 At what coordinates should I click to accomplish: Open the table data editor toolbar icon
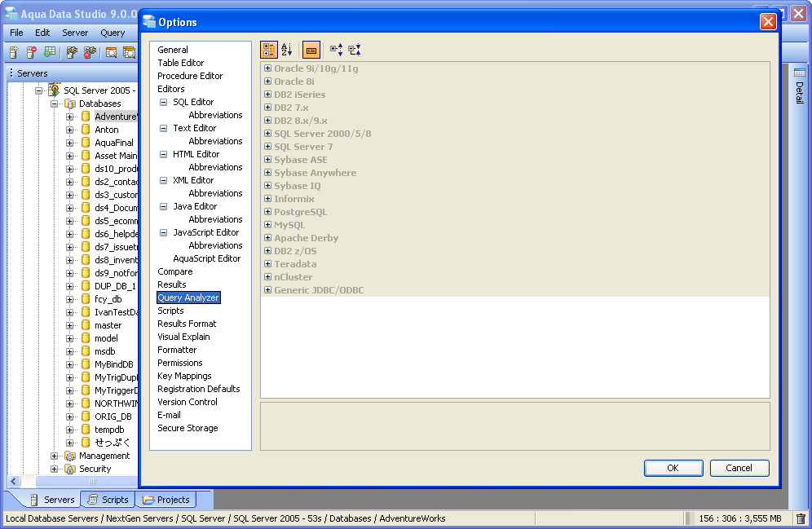coord(50,52)
